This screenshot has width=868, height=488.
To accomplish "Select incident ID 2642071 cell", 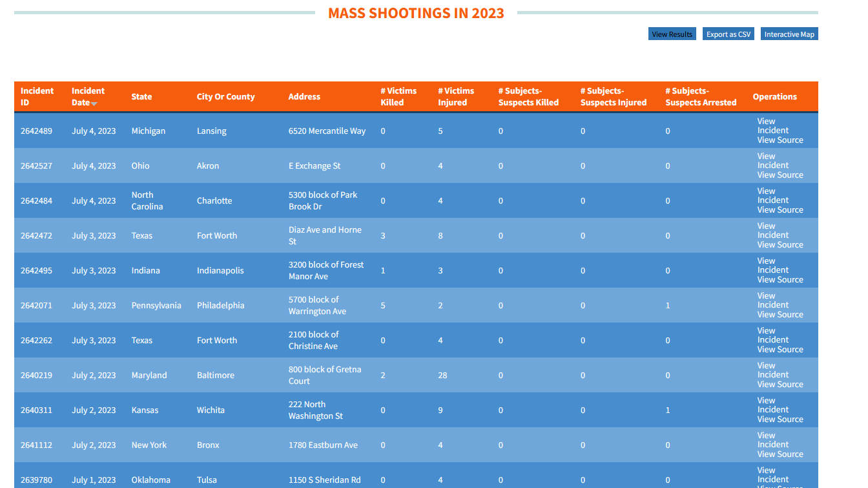I will click(x=36, y=306).
